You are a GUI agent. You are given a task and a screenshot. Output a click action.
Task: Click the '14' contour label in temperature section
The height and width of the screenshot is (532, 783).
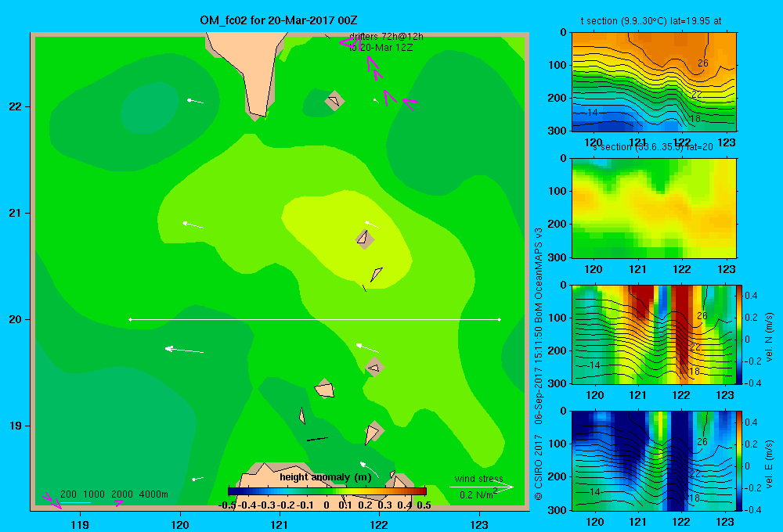click(x=592, y=113)
